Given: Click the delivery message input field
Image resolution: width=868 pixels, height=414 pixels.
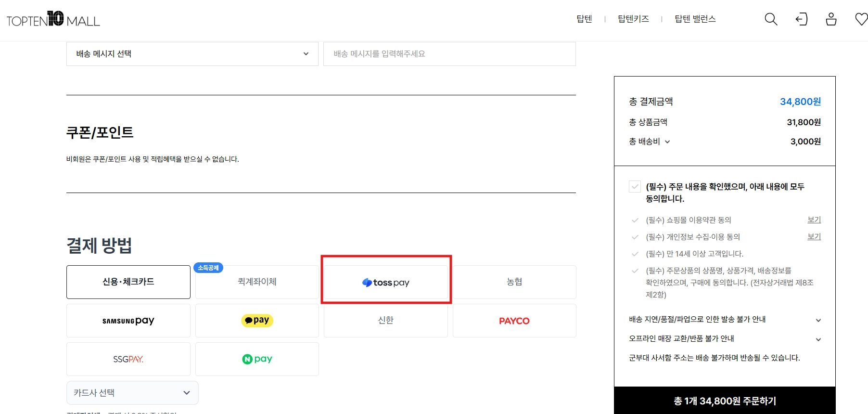Looking at the screenshot, I should pos(449,54).
